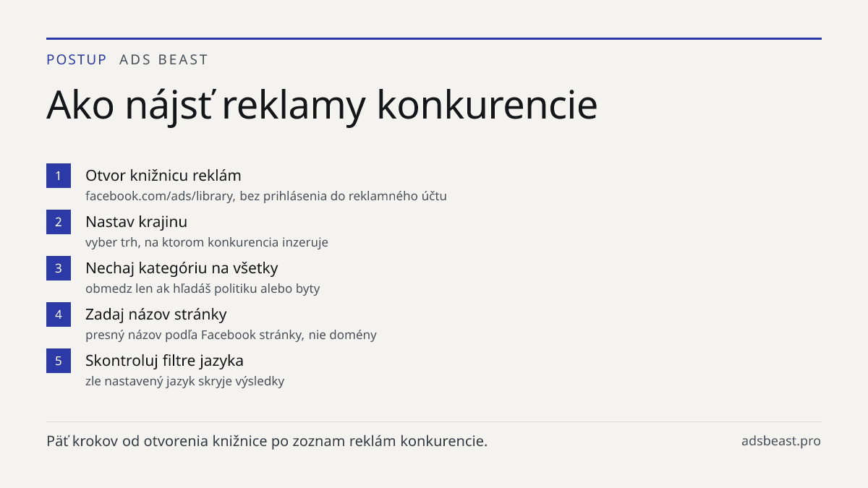This screenshot has width=868, height=488.
Task: Click step heading 'Zadaj názov stránky'
Action: point(156,314)
